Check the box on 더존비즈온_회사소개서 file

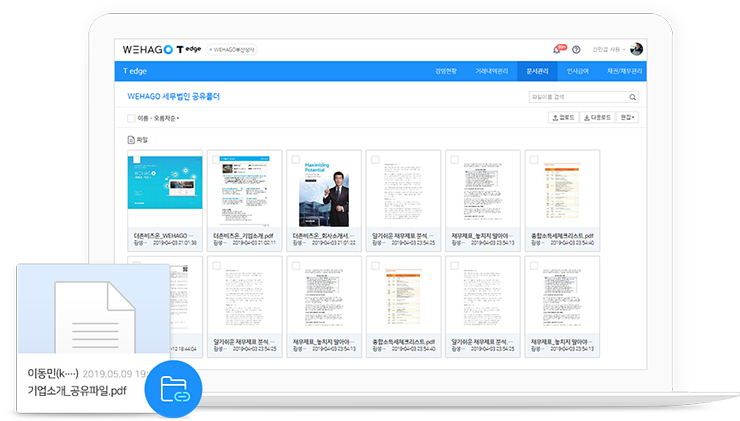295,160
